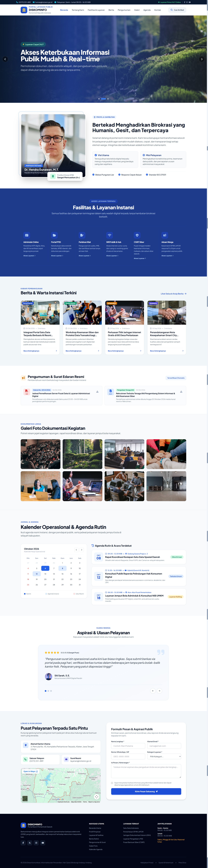This screenshot has height=868, width=208.
Task: Show previous testimonial with left arrow
Action: tap(153, 691)
